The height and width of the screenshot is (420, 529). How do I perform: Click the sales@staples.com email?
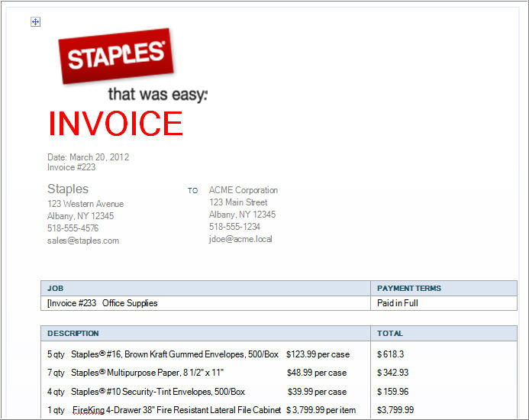point(83,241)
